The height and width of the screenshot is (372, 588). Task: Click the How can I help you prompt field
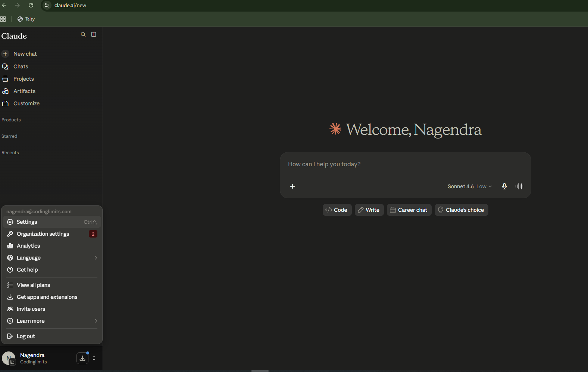point(405,164)
